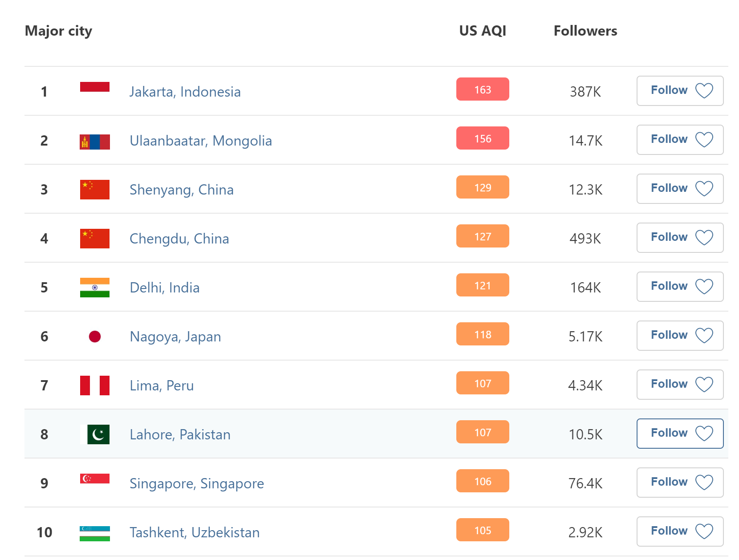Click the red 163 AQI badge
Viewport: 739px width, 560px height.
click(x=483, y=89)
